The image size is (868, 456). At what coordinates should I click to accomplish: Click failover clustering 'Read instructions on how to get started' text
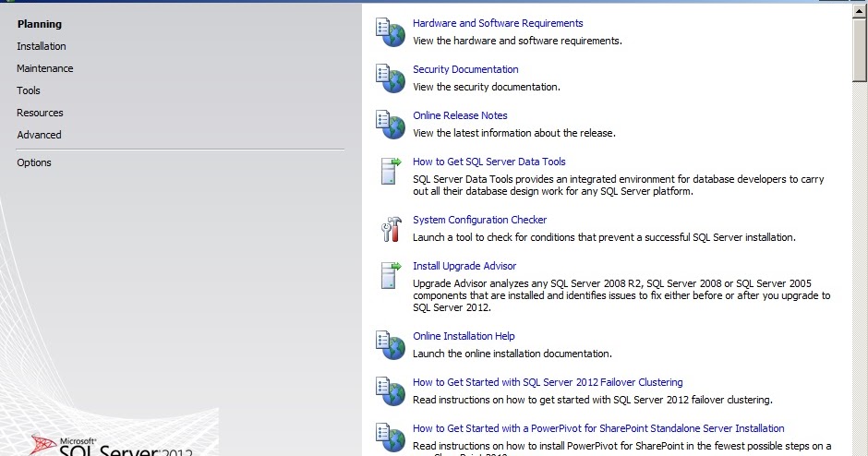(592, 400)
